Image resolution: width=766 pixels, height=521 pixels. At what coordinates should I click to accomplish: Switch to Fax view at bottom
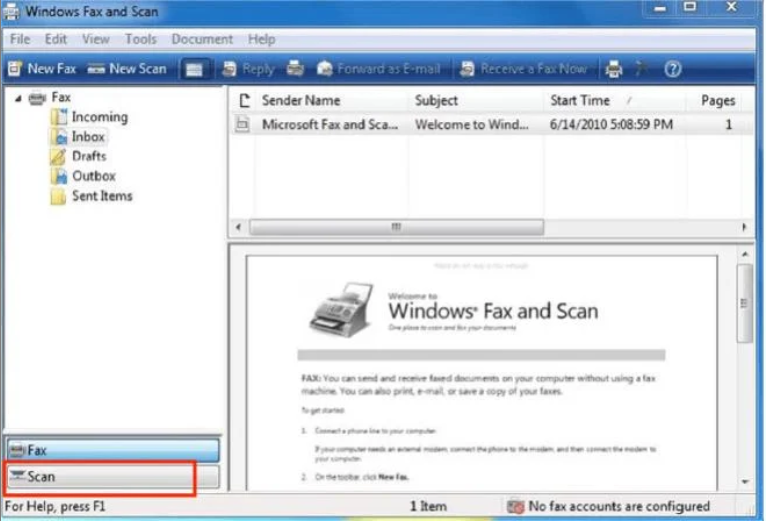[x=113, y=450]
